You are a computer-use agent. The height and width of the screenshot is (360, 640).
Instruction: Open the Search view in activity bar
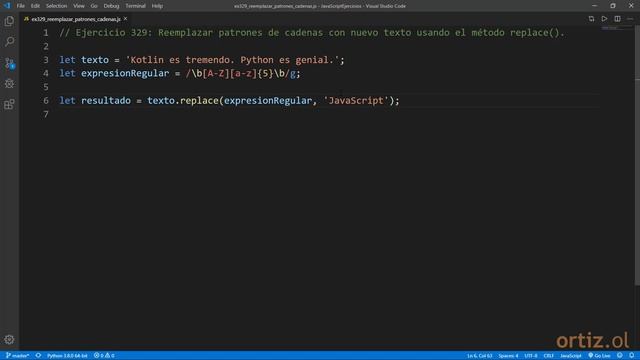(x=9, y=42)
